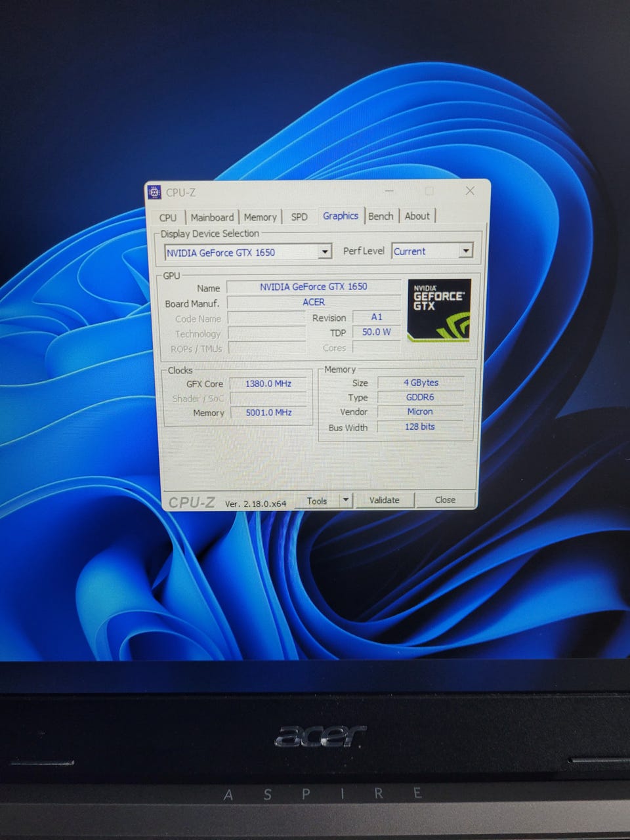Click the GPU Name field NVIDIA GeForce GTX 1650
Image resolution: width=630 pixels, height=840 pixels.
314,286
